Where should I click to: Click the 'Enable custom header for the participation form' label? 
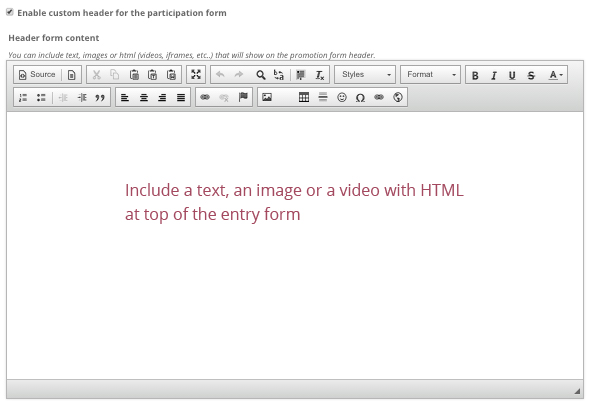pos(122,13)
